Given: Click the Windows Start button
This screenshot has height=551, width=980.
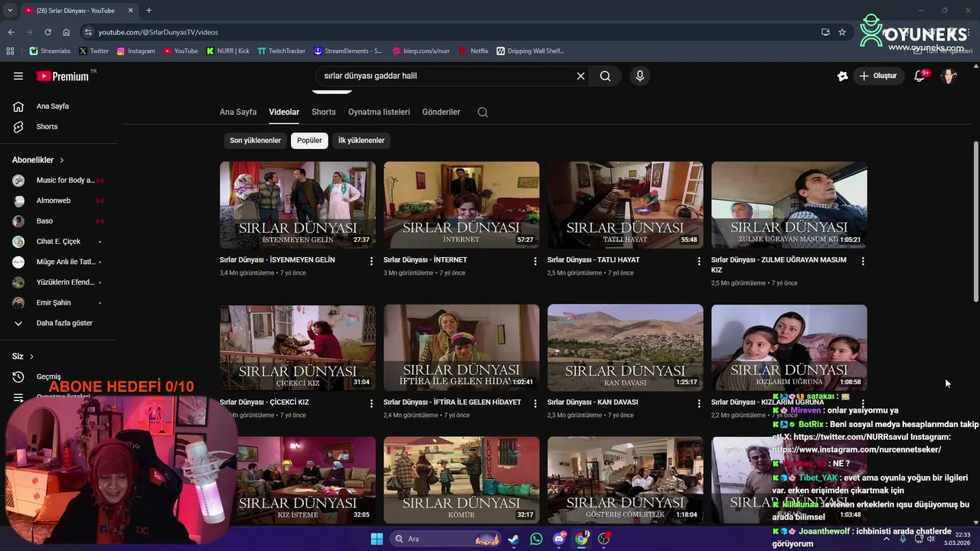Looking at the screenshot, I should click(377, 539).
